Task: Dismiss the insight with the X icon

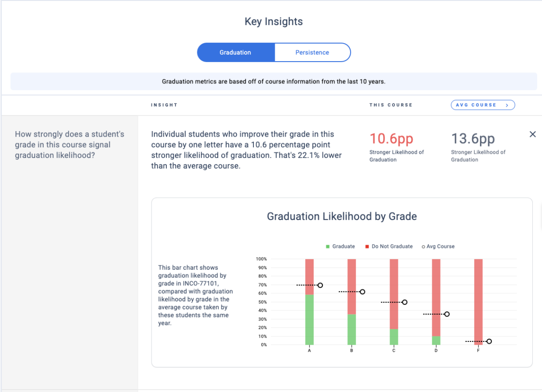Action: [x=532, y=134]
